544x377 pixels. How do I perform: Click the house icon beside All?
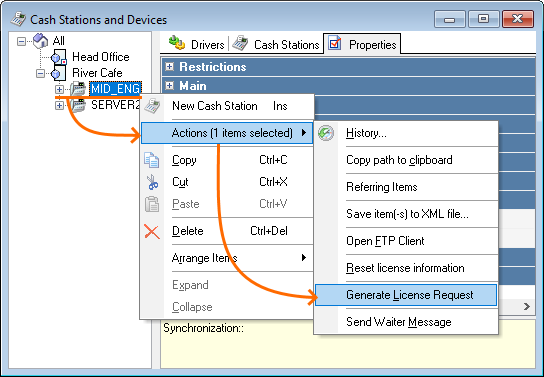(x=41, y=41)
